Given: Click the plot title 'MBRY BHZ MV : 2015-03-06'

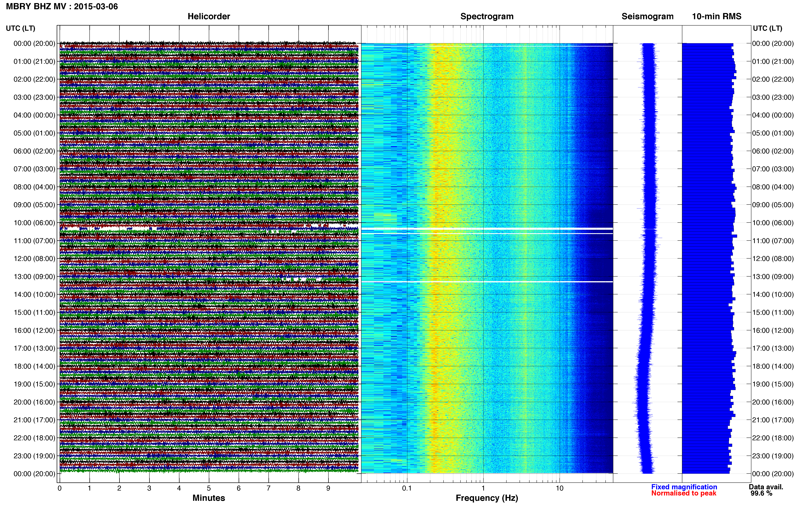Looking at the screenshot, I should pos(62,6).
